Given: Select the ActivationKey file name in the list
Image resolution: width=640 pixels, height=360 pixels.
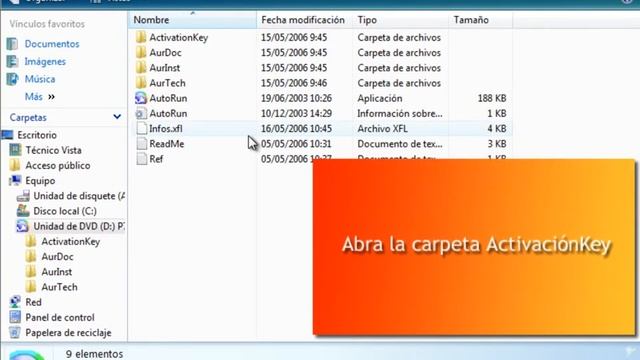Looking at the screenshot, I should point(178,37).
